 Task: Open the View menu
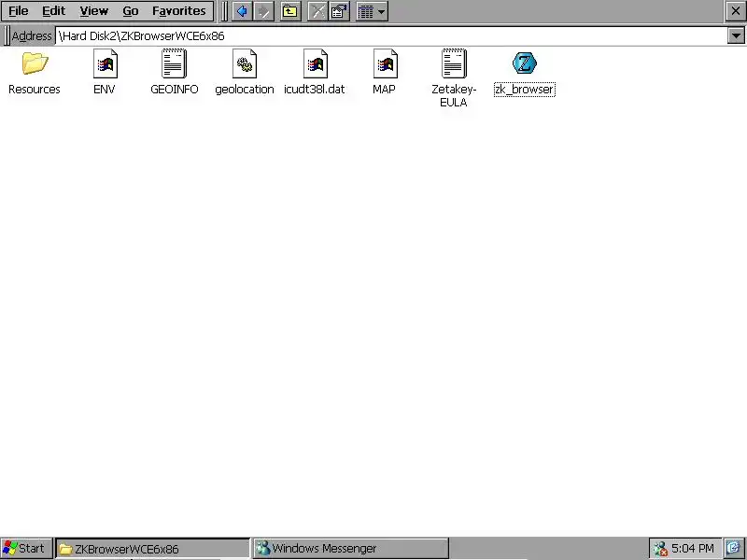coord(94,11)
